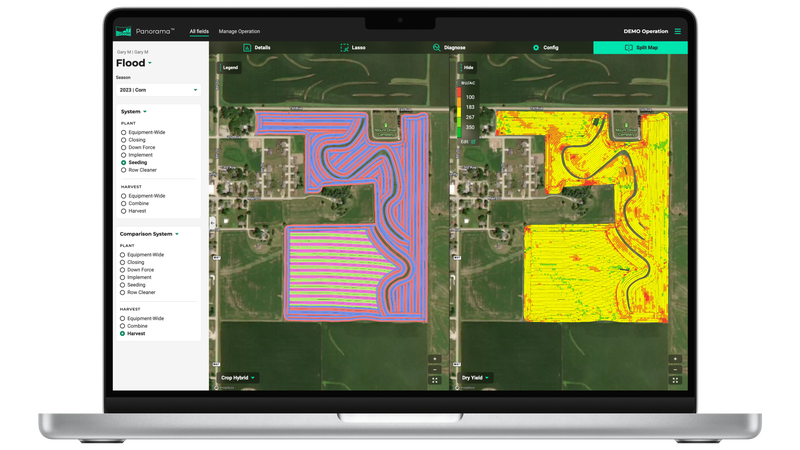800x450 pixels.
Task: Select Closing under System Plant
Action: coord(133,140)
